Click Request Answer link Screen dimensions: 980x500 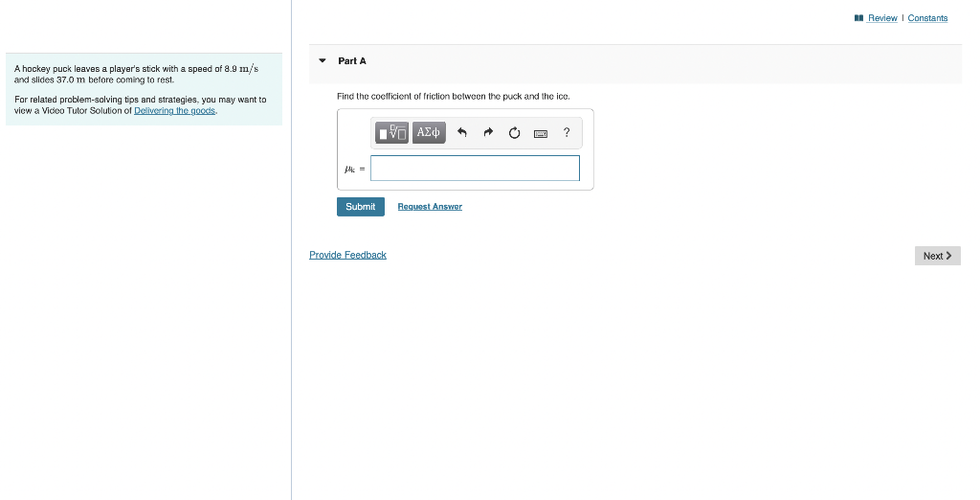430,207
